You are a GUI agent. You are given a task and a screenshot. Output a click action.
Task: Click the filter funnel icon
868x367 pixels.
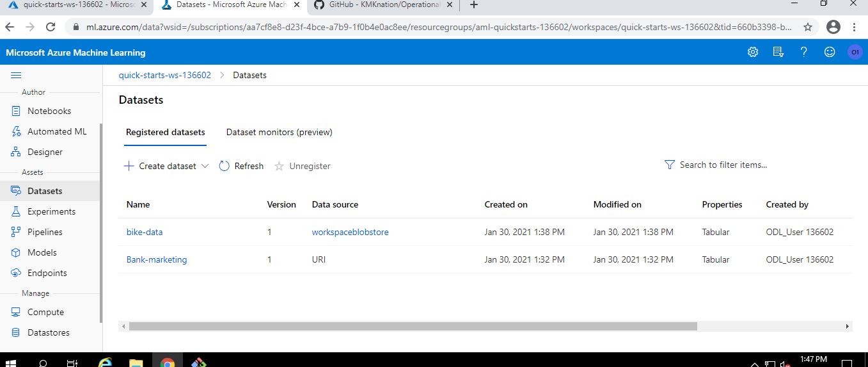pos(670,165)
